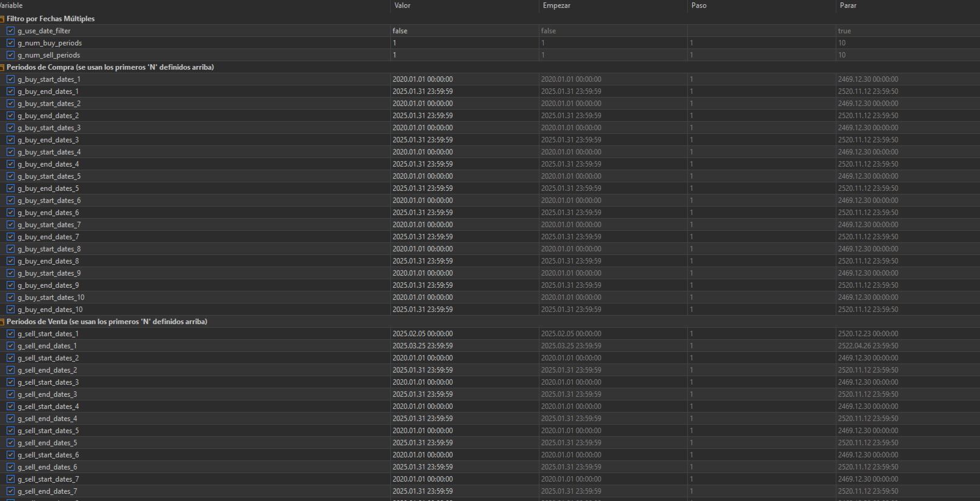Edit the Valor cell of g_num_sell_periods
The image size is (980, 501).
pos(465,55)
